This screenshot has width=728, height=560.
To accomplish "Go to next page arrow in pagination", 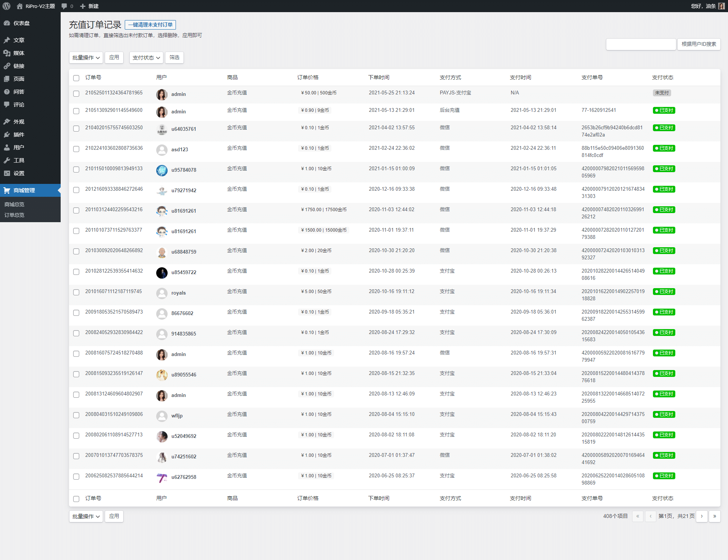I will click(702, 516).
